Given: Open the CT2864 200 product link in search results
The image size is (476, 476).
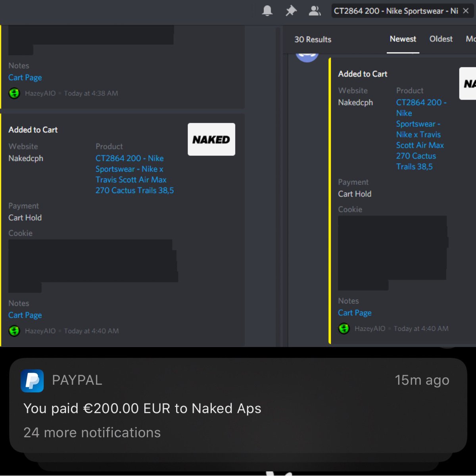Looking at the screenshot, I should pyautogui.click(x=421, y=134).
